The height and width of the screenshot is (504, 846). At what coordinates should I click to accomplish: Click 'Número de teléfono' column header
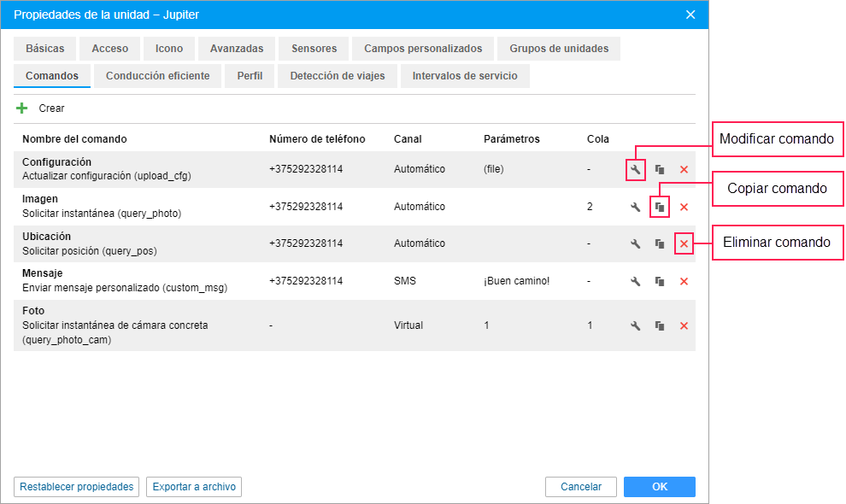pyautogui.click(x=317, y=139)
